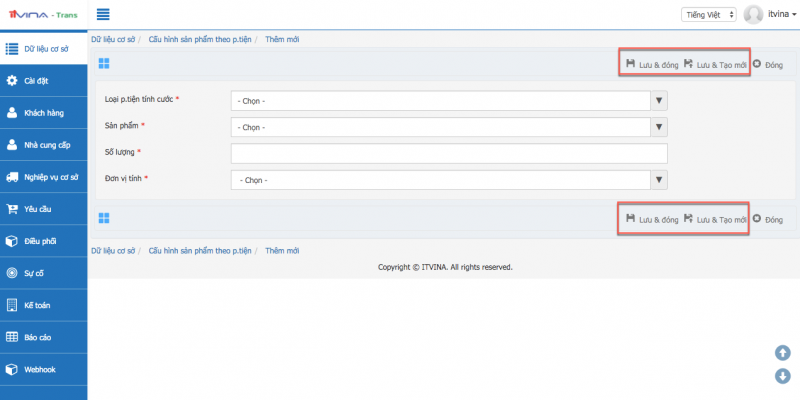This screenshot has width=800, height=400.
Task: Click the scroll-to-top arrow icon
Action: pyautogui.click(x=783, y=352)
